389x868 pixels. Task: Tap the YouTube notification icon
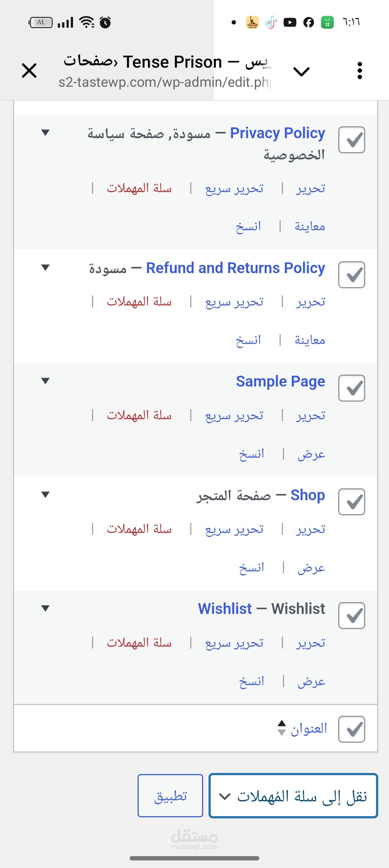290,23
